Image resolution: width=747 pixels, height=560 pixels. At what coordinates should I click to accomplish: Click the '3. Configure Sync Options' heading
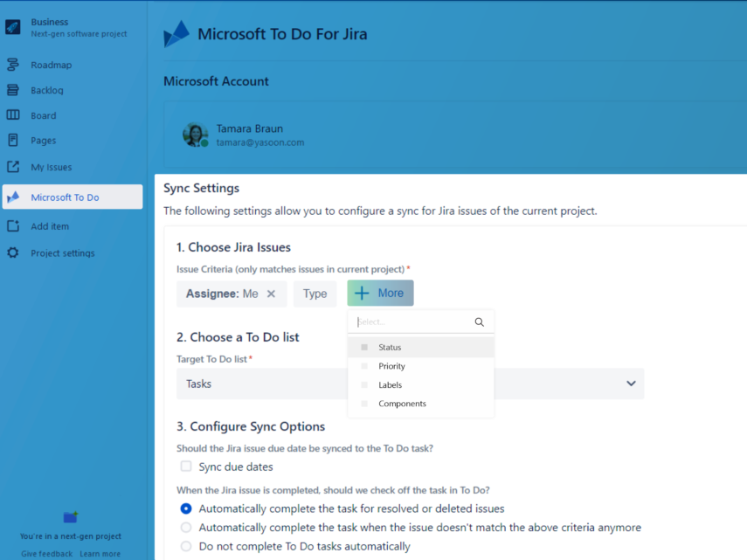pyautogui.click(x=251, y=426)
